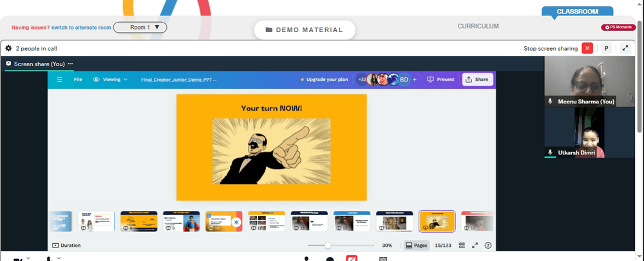Click the 30% zoom value
Screen dimensions: 644x261
coord(387,246)
